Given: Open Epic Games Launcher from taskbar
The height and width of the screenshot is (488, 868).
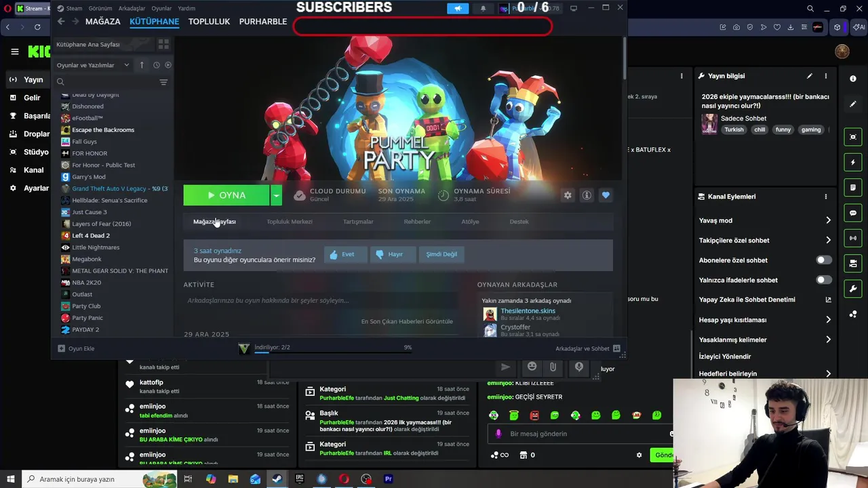Looking at the screenshot, I should pos(299,479).
